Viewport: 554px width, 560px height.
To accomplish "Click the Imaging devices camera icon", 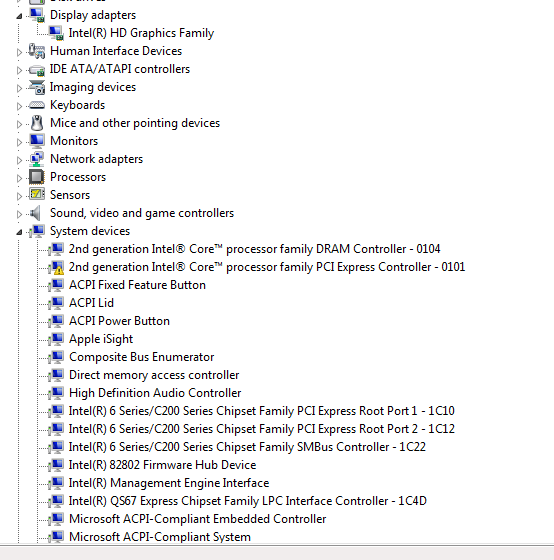I will (37, 87).
